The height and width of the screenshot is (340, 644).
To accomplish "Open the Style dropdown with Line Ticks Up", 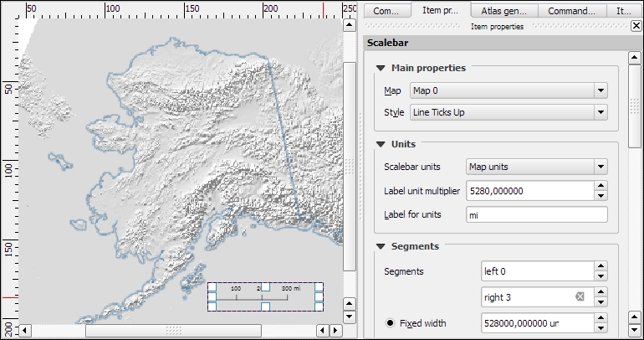I will [509, 112].
